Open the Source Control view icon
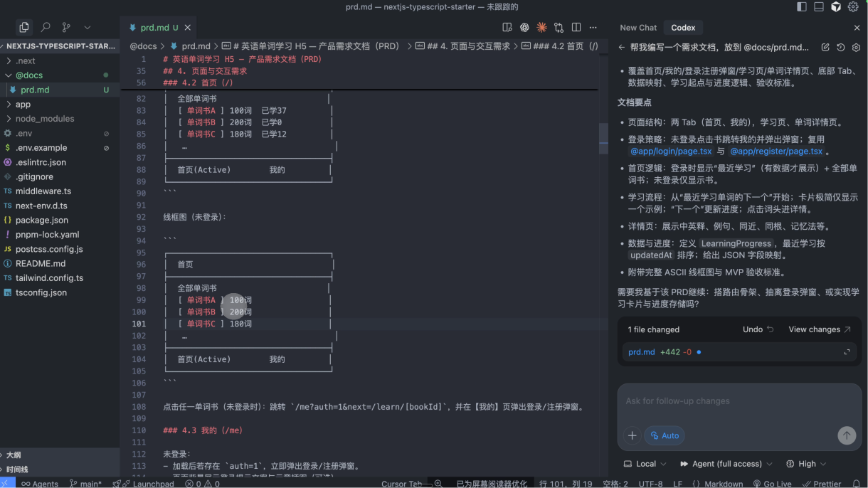 [66, 27]
